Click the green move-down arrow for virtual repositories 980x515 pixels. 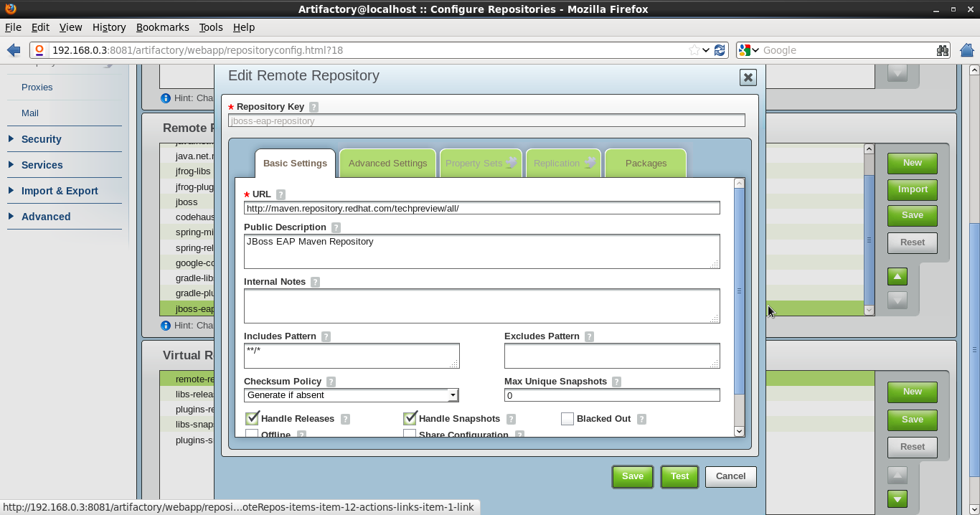(897, 499)
